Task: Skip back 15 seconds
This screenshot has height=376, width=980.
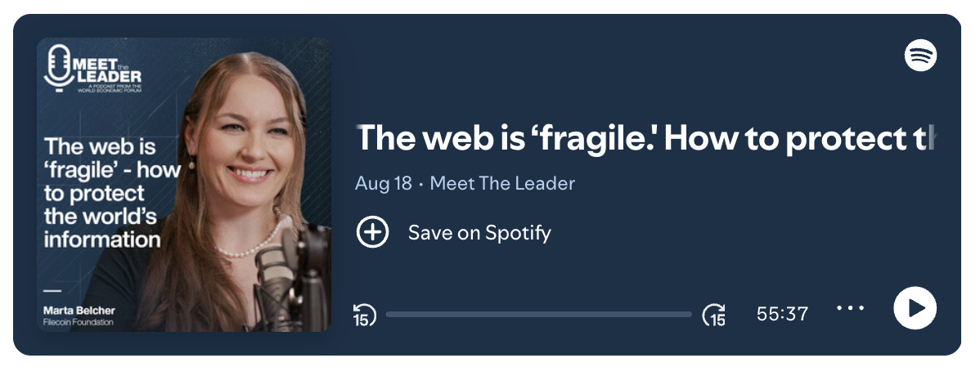Action: coord(364,314)
